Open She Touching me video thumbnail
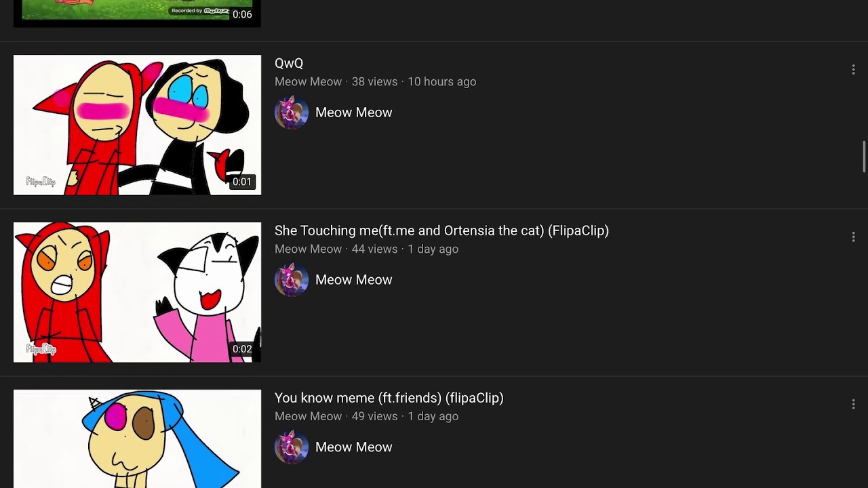The height and width of the screenshot is (488, 868). click(x=137, y=292)
